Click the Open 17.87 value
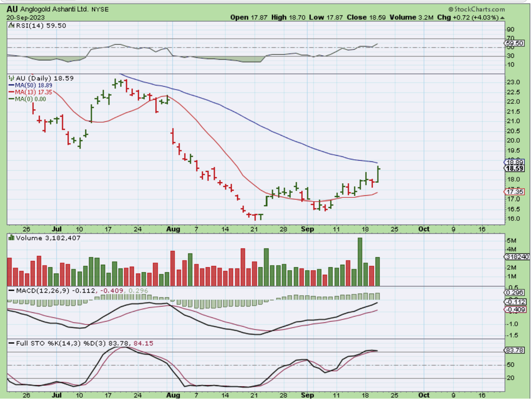 pyautogui.click(x=249, y=18)
